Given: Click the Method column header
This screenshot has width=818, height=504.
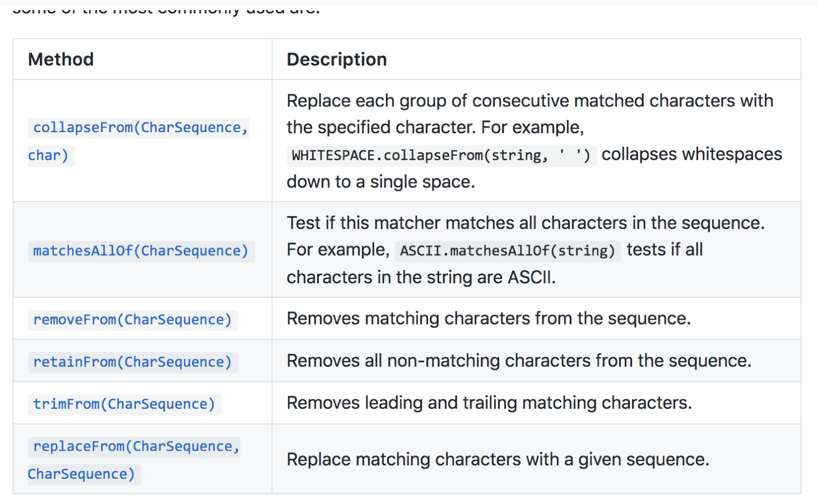Looking at the screenshot, I should [61, 59].
